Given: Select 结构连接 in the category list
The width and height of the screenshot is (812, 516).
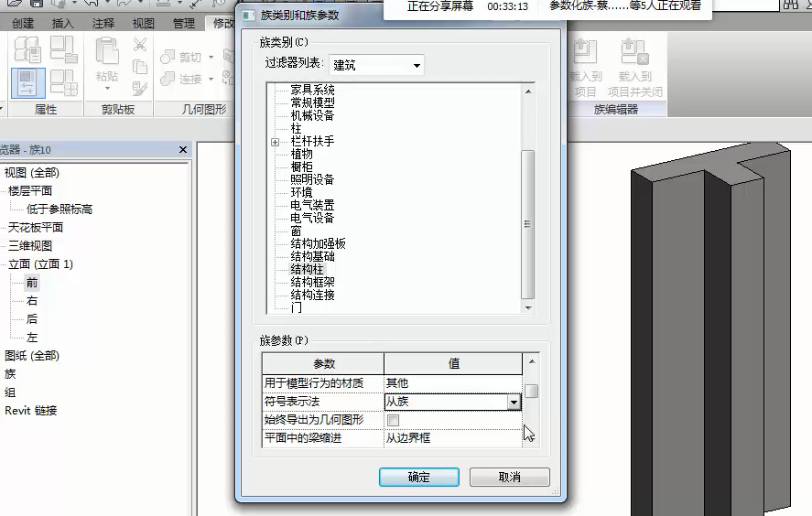Looking at the screenshot, I should point(312,295).
